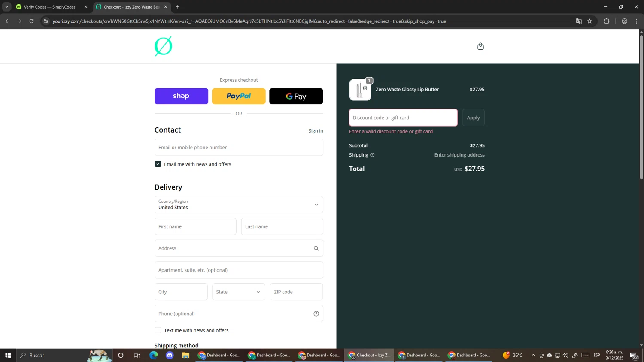
Task: Click the City field
Action: [181, 292]
